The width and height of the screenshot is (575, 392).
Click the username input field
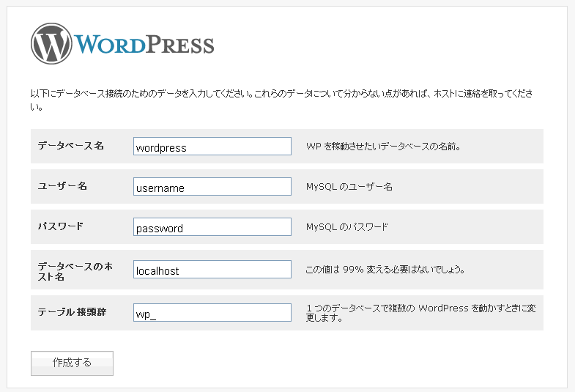click(212, 187)
